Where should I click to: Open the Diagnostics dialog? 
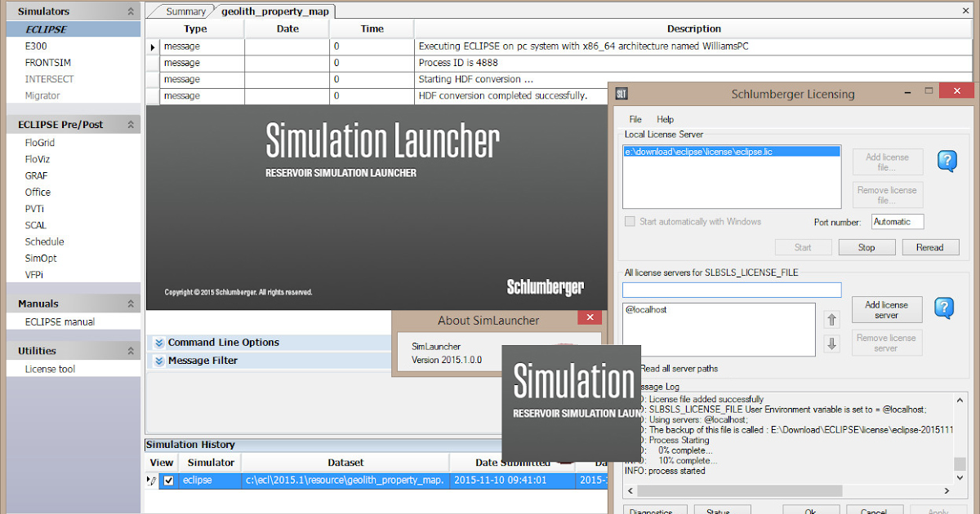click(655, 510)
